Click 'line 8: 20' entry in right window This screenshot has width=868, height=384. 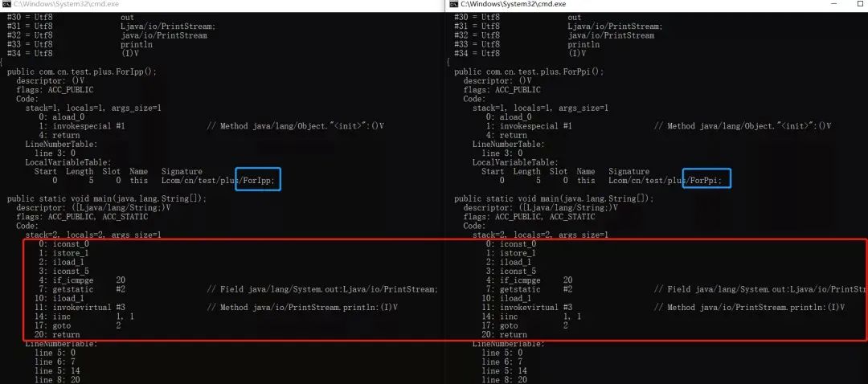tap(504, 380)
